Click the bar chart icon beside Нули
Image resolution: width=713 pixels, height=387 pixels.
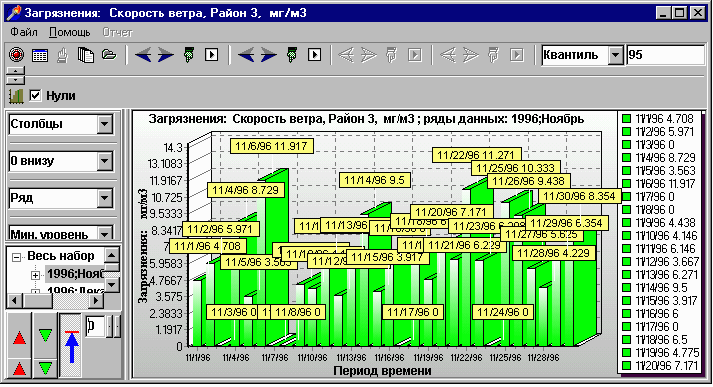[x=16, y=96]
